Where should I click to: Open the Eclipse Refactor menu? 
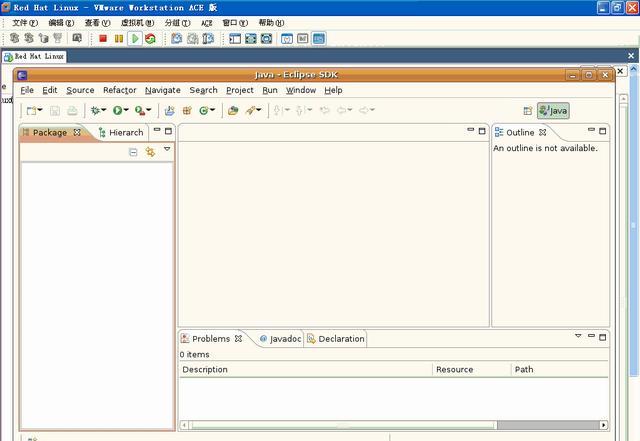point(120,90)
